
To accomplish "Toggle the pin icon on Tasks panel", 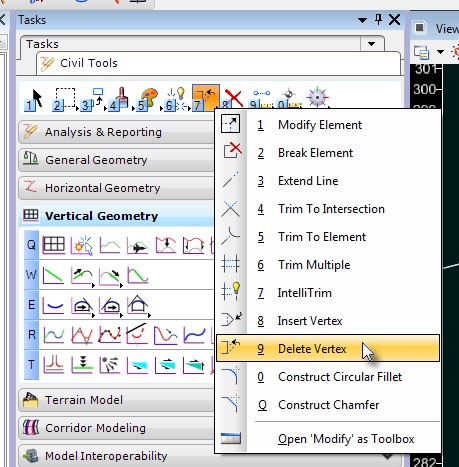I will [x=378, y=20].
